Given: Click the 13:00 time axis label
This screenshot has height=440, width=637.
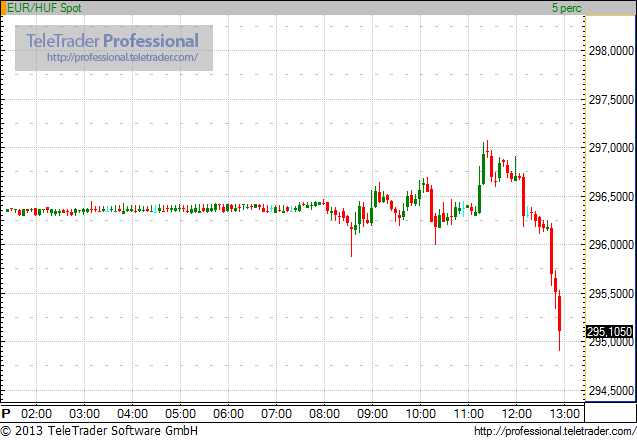Looking at the screenshot, I should coord(564,414).
